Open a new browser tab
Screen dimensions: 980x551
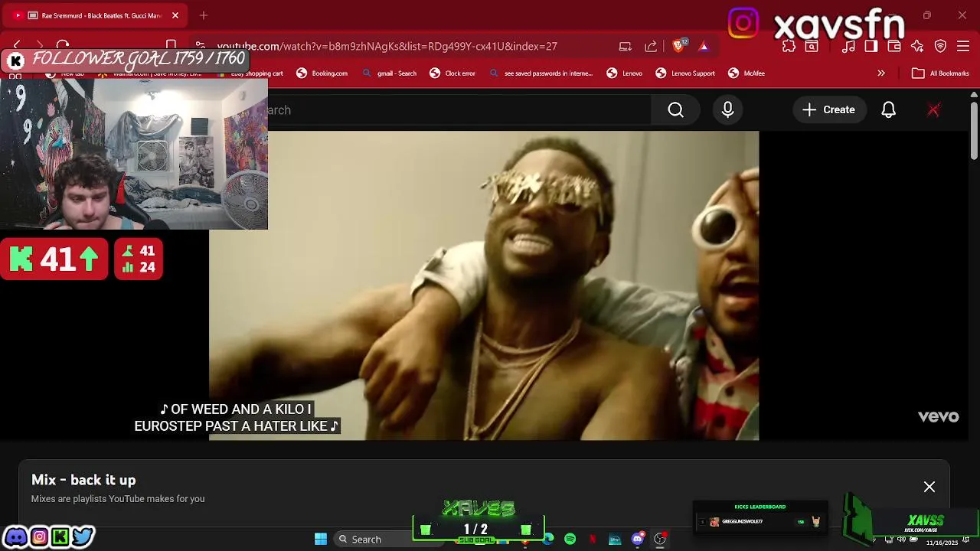coord(204,15)
